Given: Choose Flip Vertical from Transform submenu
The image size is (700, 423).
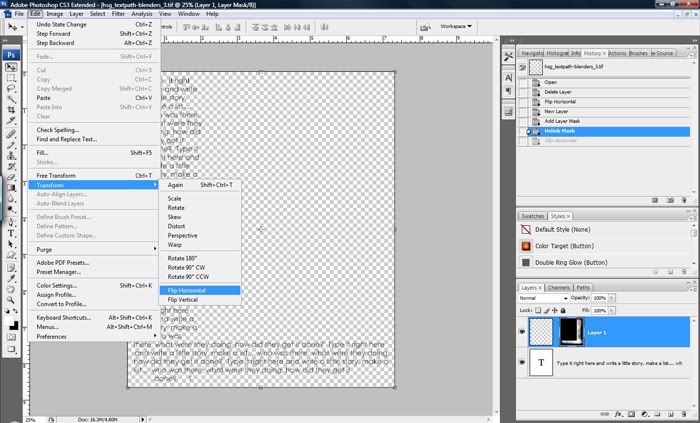Looking at the screenshot, I should pos(200,300).
